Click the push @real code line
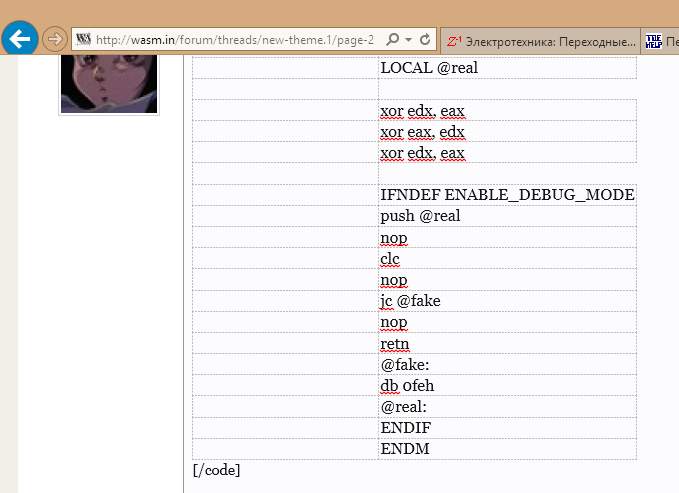Viewport: 679px width, 493px height. tap(420, 216)
